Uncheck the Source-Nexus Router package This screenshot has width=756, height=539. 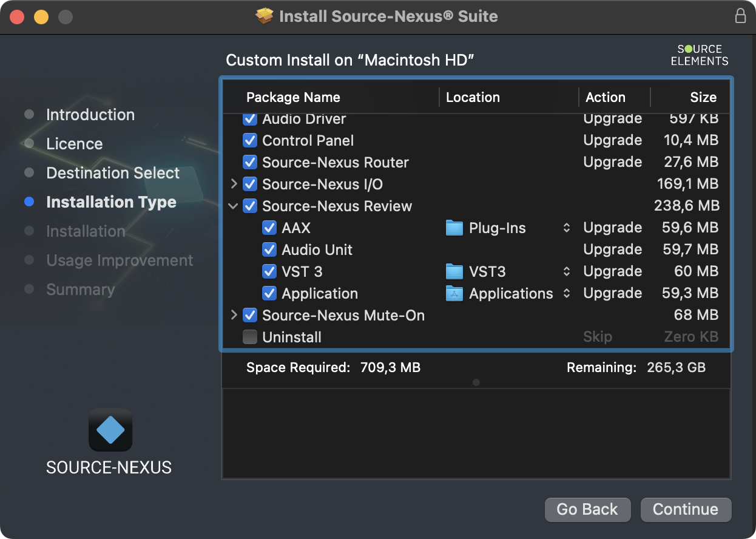coord(250,163)
